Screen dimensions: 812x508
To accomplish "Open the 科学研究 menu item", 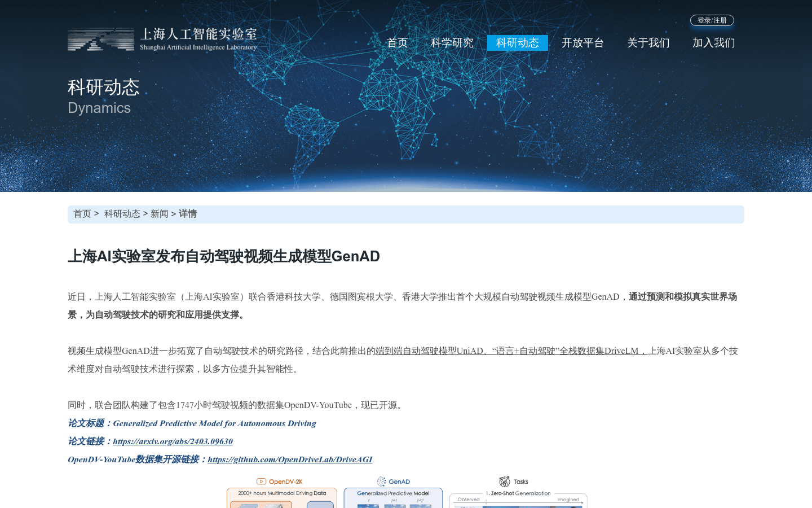I will (x=452, y=43).
